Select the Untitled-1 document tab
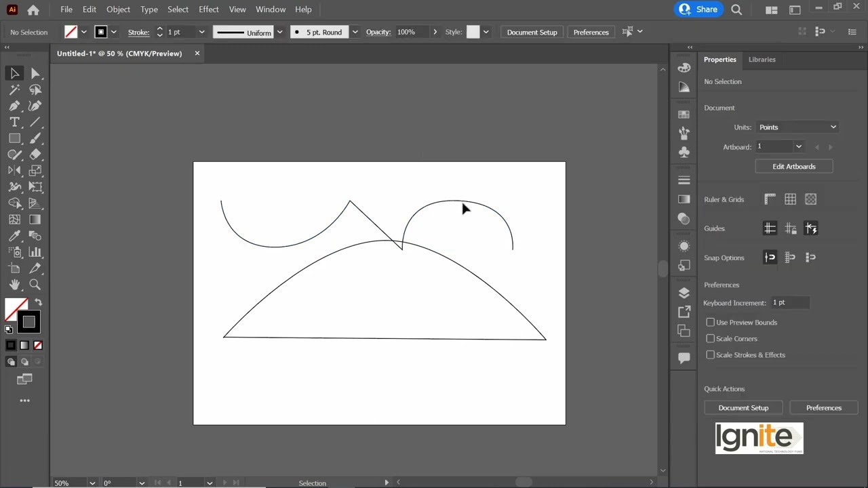The width and height of the screenshot is (868, 488). click(119, 54)
